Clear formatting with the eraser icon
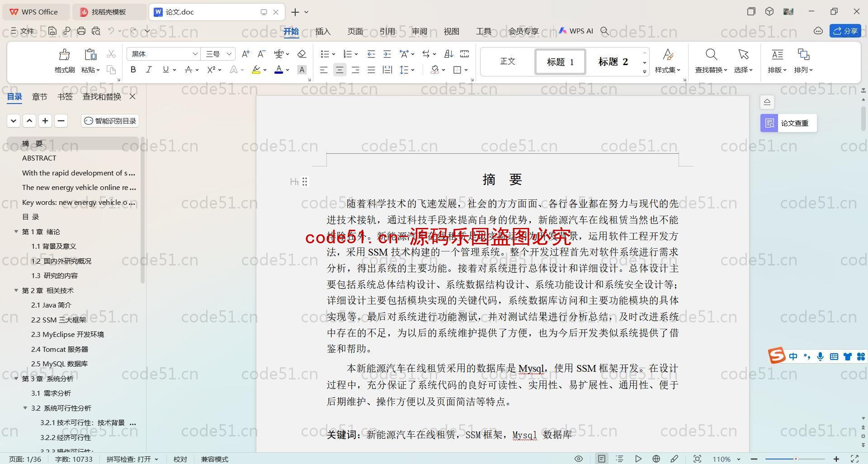The height and width of the screenshot is (464, 868). point(302,54)
